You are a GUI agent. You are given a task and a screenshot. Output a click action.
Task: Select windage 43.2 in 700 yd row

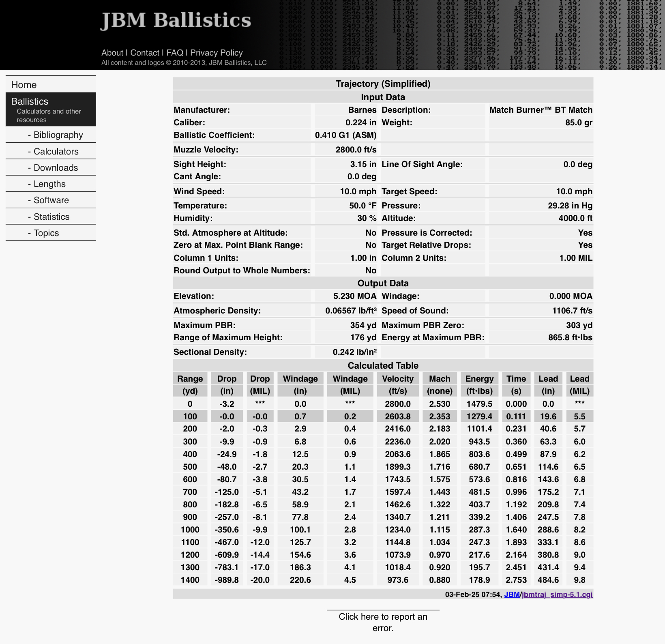[300, 492]
